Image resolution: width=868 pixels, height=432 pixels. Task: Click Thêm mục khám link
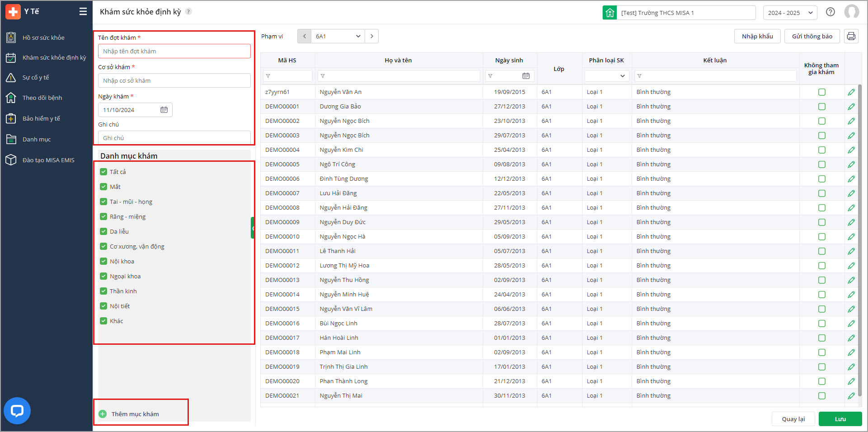pyautogui.click(x=135, y=414)
